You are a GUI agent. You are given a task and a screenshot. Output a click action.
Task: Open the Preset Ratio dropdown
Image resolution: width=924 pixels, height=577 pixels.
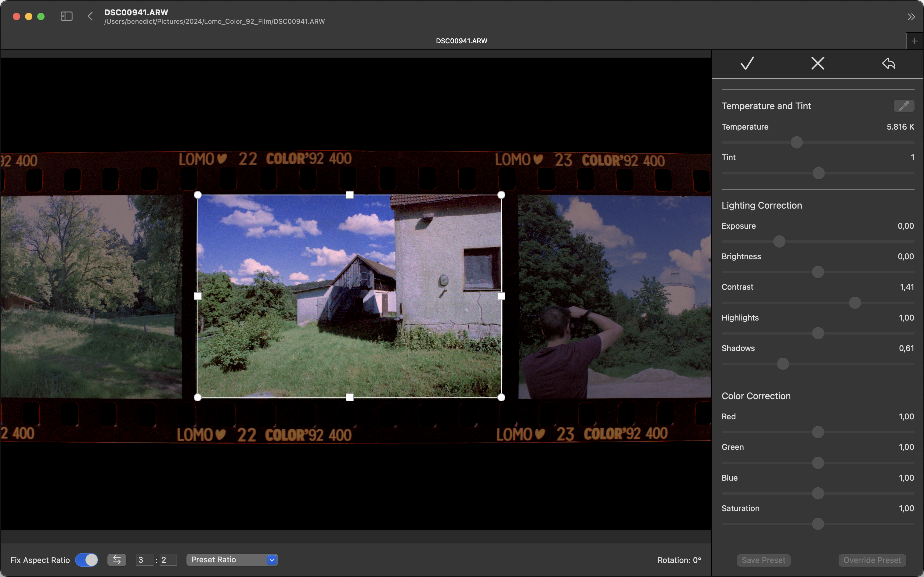[x=232, y=560]
